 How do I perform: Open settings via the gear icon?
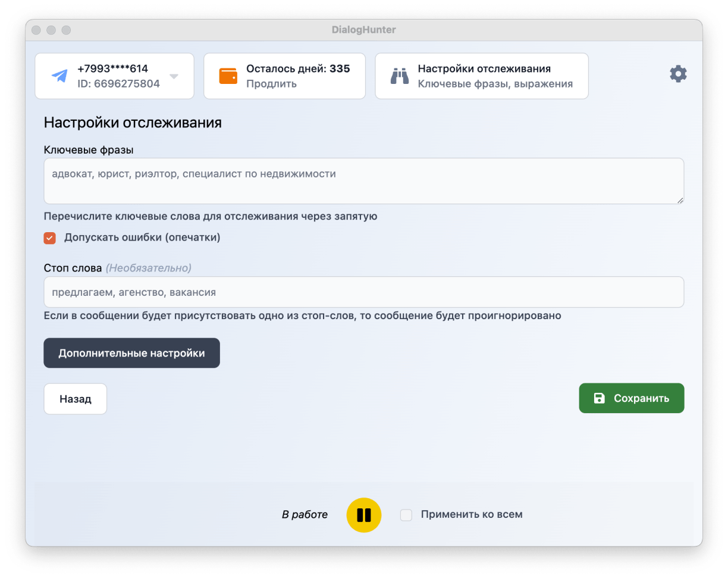pyautogui.click(x=678, y=74)
